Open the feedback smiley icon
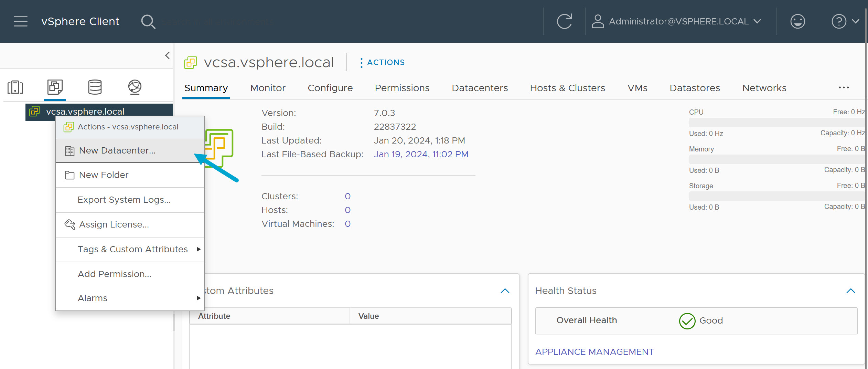The image size is (868, 369). pos(797,21)
